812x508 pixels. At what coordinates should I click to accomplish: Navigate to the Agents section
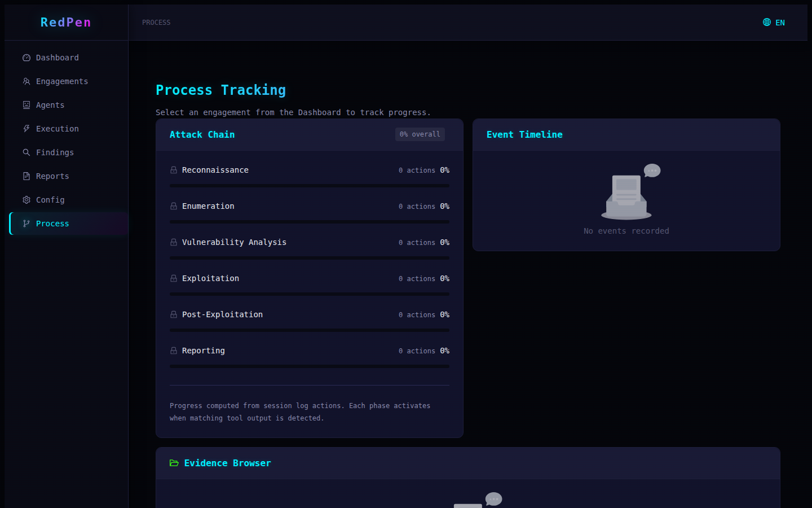point(69,105)
